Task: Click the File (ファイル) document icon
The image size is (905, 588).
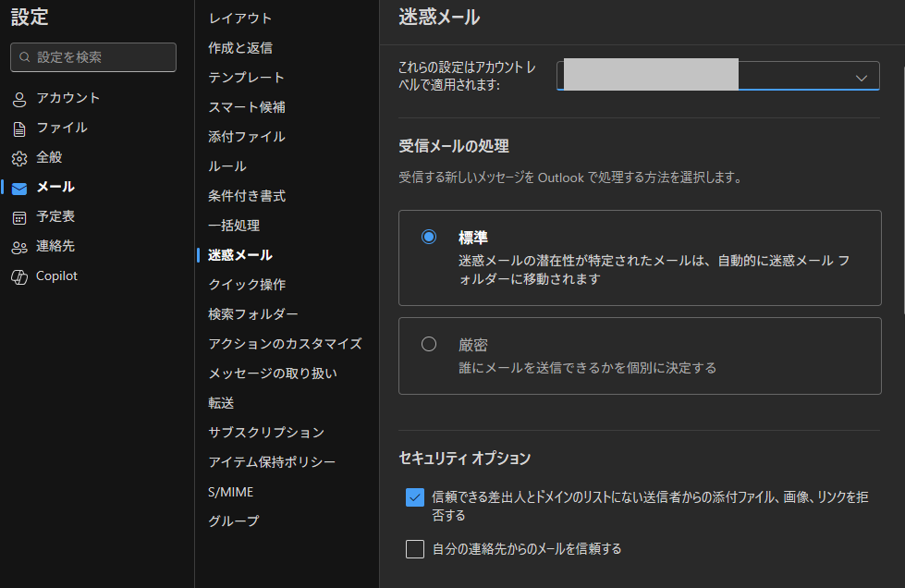Action: [x=19, y=129]
